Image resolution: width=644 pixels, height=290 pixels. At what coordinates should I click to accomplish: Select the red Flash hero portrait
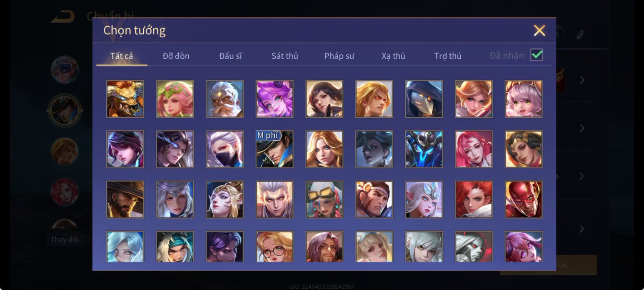pyautogui.click(x=524, y=199)
